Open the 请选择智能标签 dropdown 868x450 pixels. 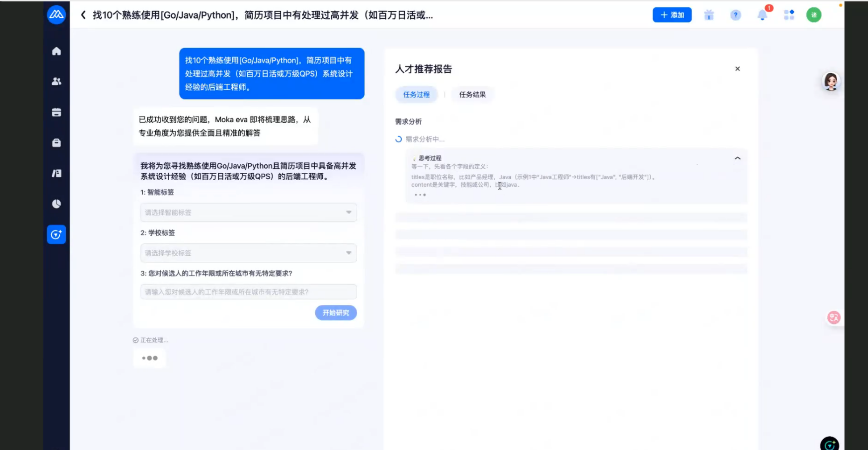pyautogui.click(x=249, y=212)
